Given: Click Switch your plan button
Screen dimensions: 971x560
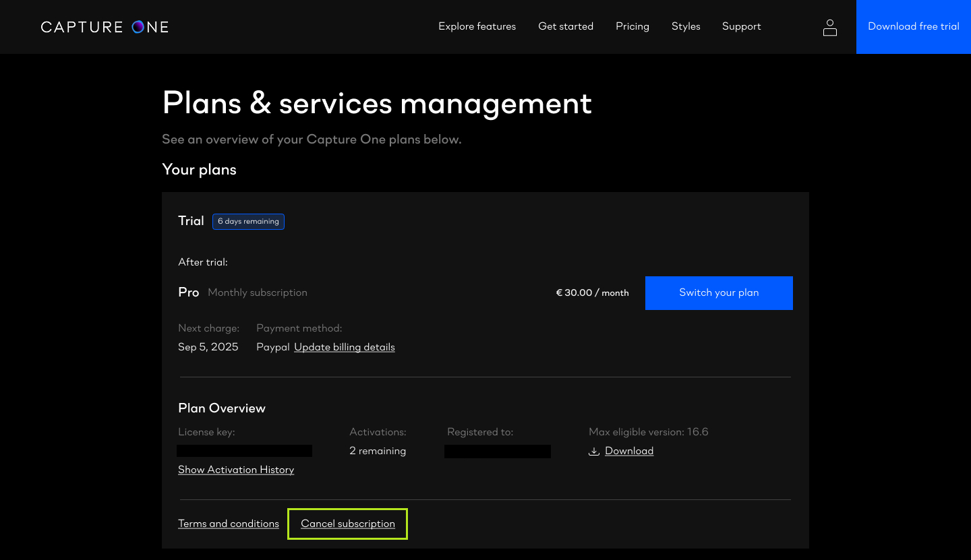Looking at the screenshot, I should point(719,293).
